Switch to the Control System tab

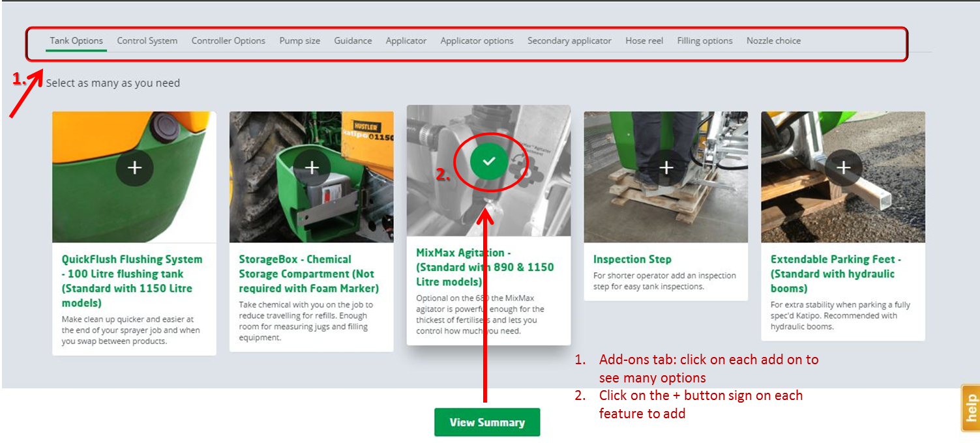point(147,40)
